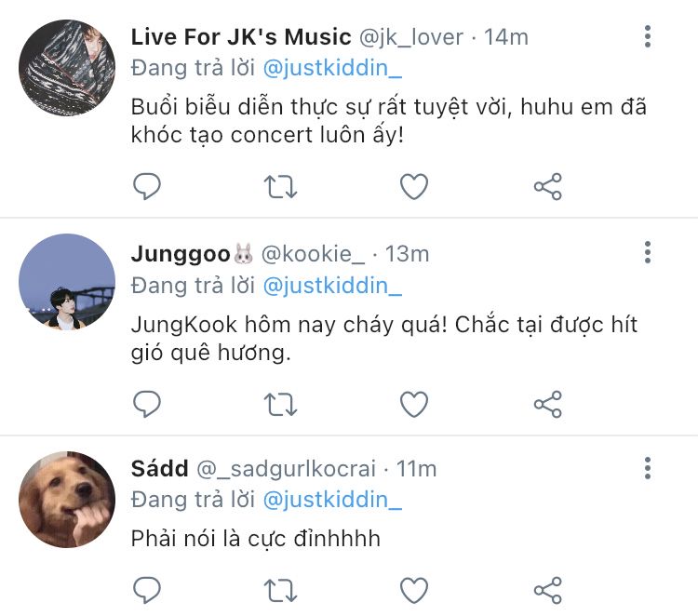
Task: Reply to the Live For JK's Music tweet
Action: [x=147, y=185]
